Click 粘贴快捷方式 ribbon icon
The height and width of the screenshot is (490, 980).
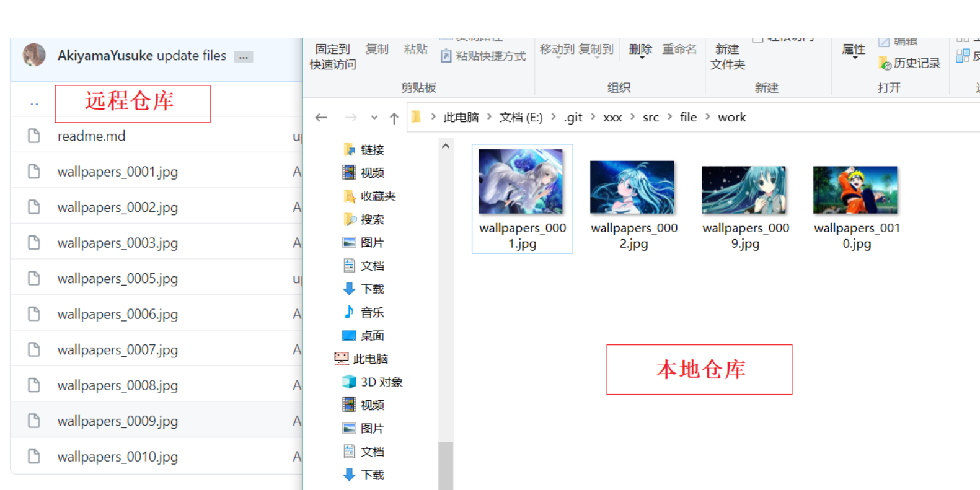(446, 56)
